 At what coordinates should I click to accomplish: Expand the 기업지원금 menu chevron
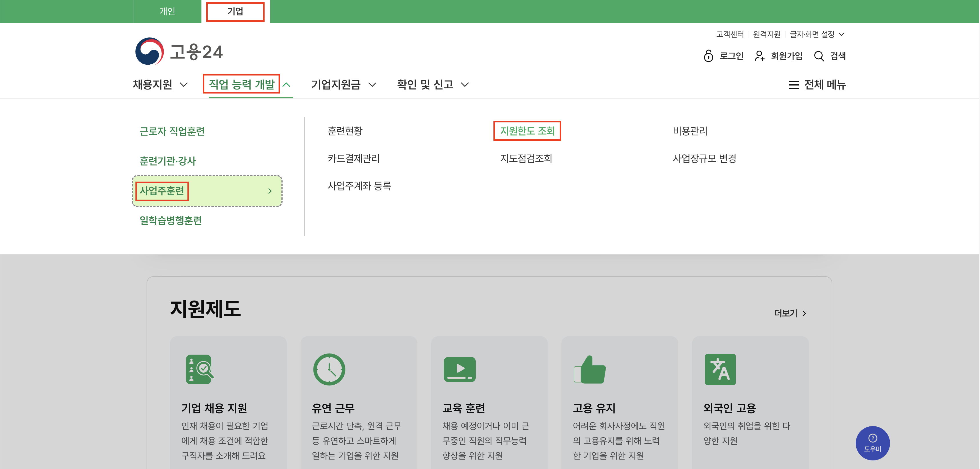point(373,85)
